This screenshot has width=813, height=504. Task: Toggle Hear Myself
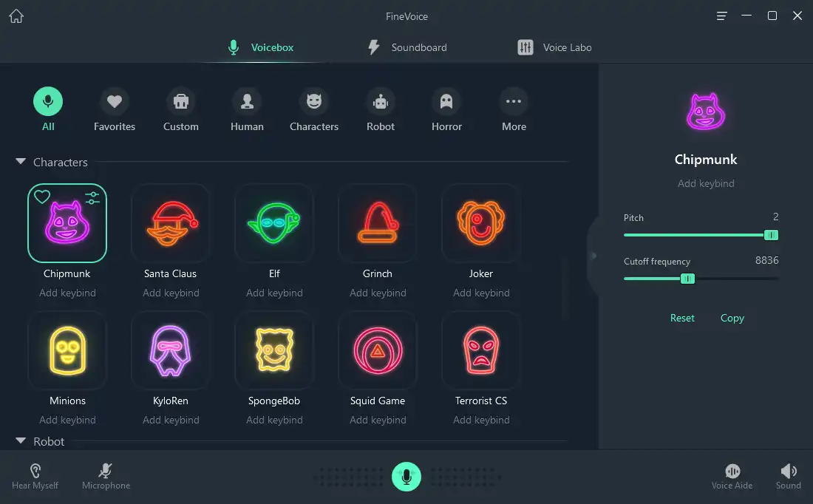(x=35, y=477)
